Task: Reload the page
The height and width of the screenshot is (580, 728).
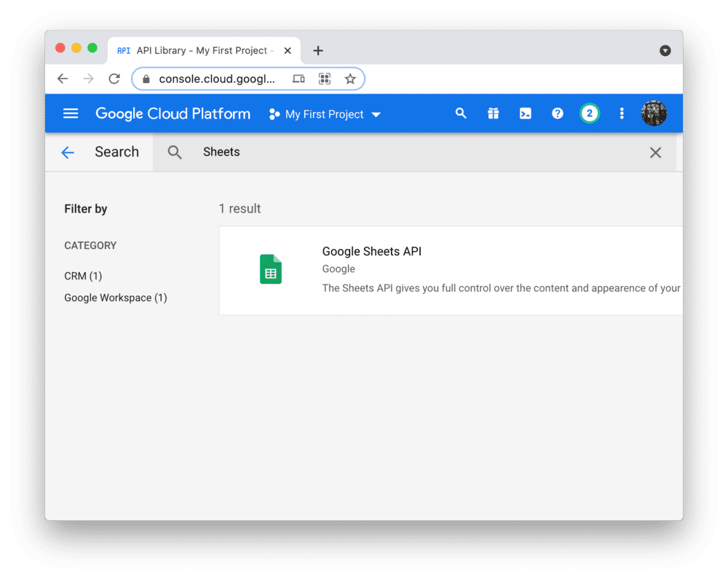Action: point(114,79)
